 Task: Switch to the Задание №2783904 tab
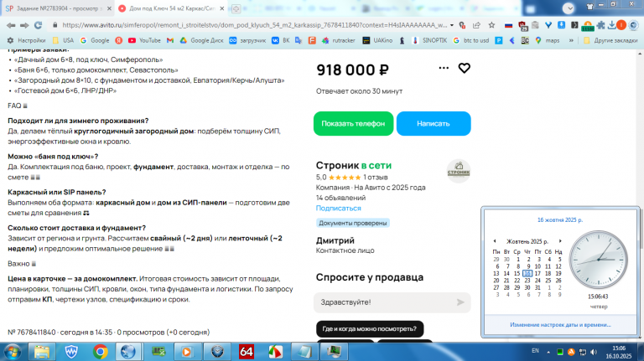click(57, 8)
